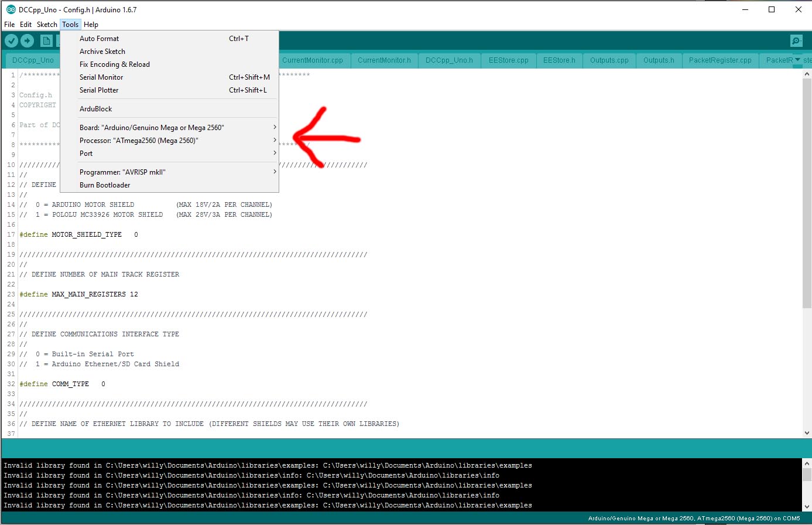Click the MAX_MAIN_REGISTERS define line

coord(78,294)
